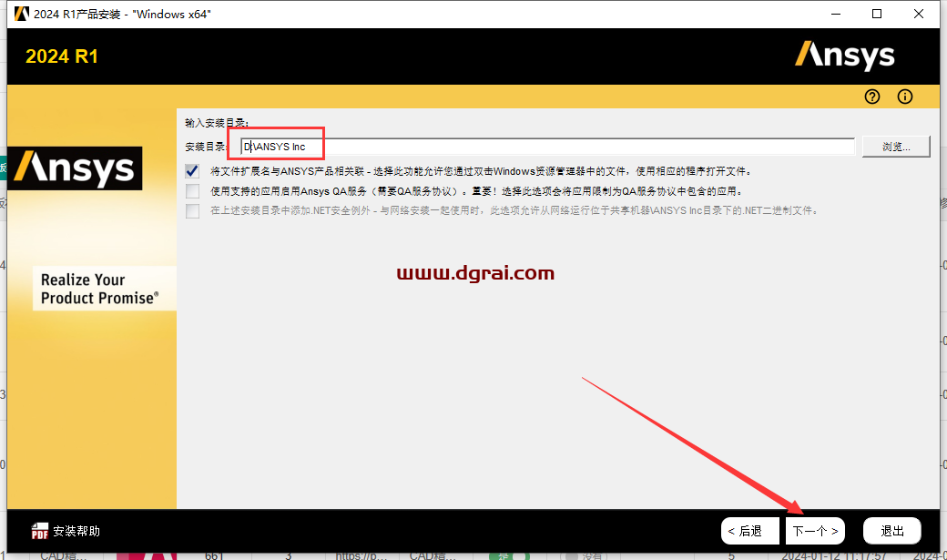The image size is (947, 560).
Task: Close the 2024 R1 installer window
Action: [x=919, y=14]
